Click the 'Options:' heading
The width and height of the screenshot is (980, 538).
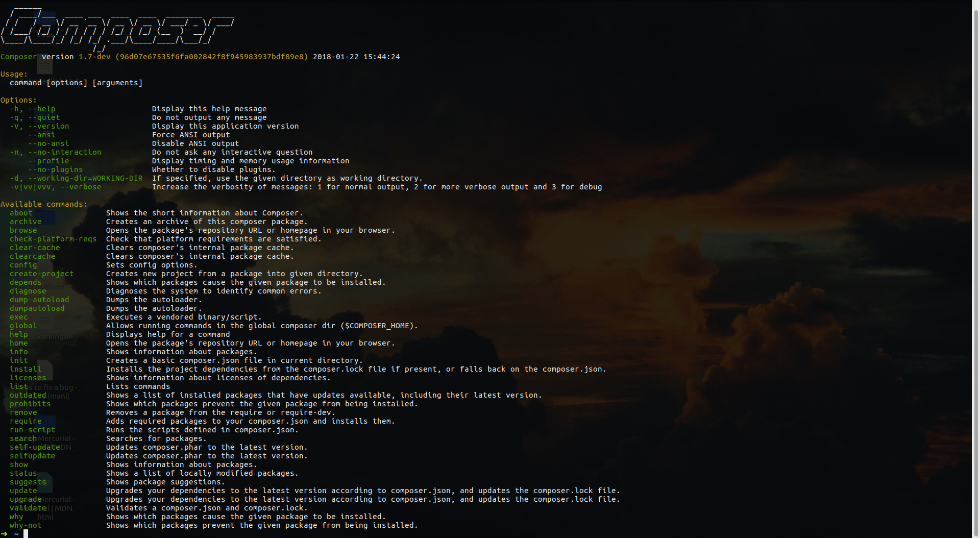pyautogui.click(x=19, y=100)
